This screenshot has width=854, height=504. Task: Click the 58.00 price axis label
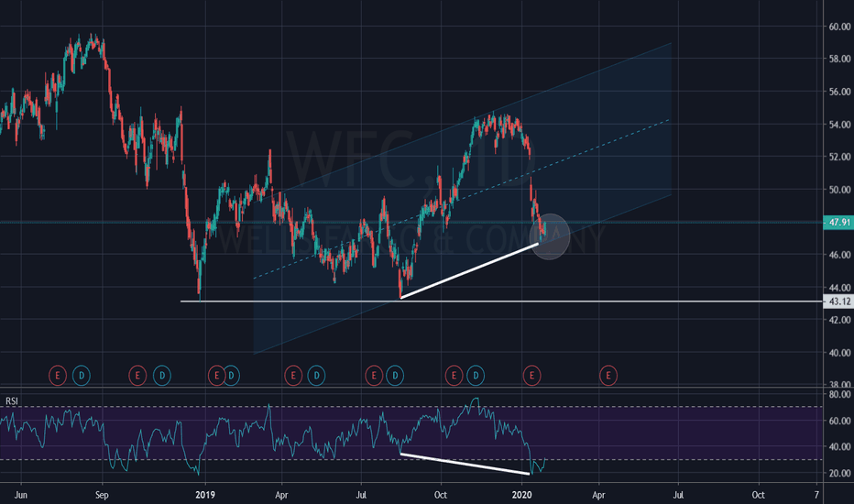(839, 59)
